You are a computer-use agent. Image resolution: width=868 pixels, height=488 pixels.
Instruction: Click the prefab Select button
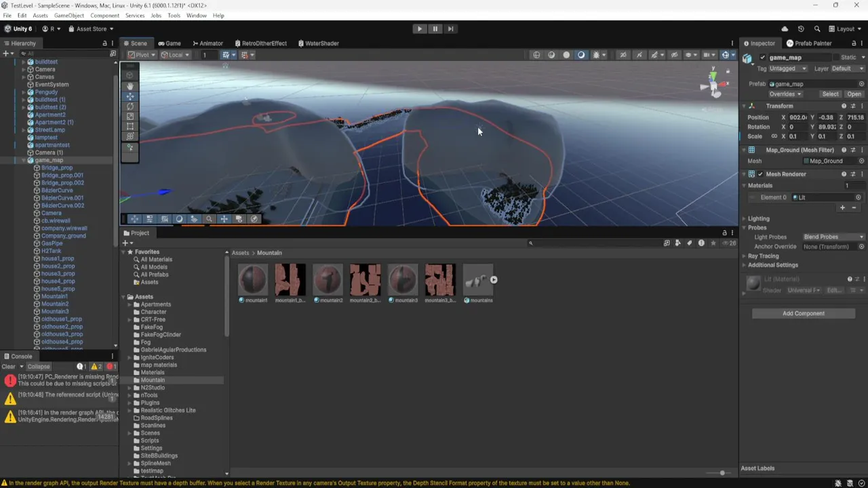coord(831,94)
